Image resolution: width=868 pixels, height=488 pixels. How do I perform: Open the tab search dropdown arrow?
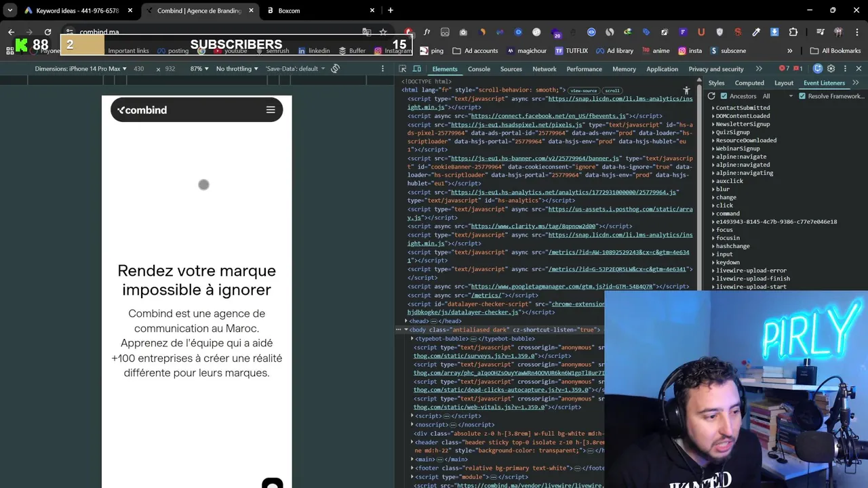tap(10, 10)
